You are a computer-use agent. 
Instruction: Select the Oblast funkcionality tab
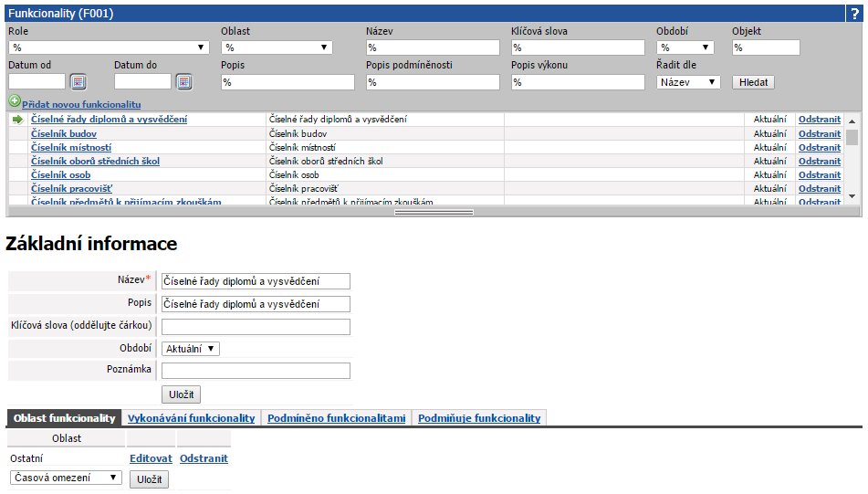coord(64,418)
